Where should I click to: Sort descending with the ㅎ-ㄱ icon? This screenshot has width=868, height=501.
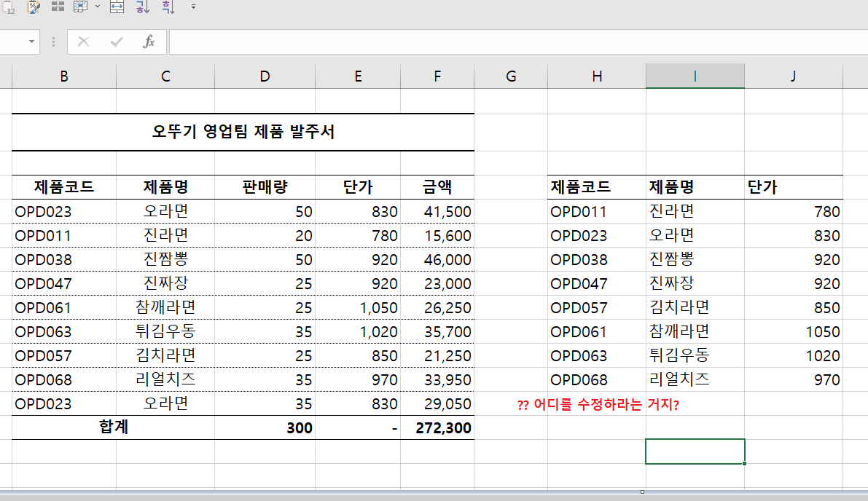pyautogui.click(x=168, y=7)
